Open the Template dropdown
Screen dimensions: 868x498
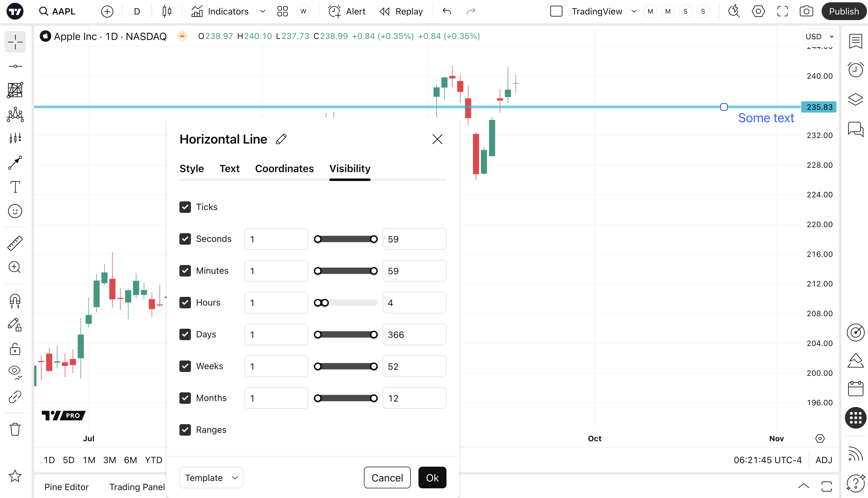coord(211,477)
